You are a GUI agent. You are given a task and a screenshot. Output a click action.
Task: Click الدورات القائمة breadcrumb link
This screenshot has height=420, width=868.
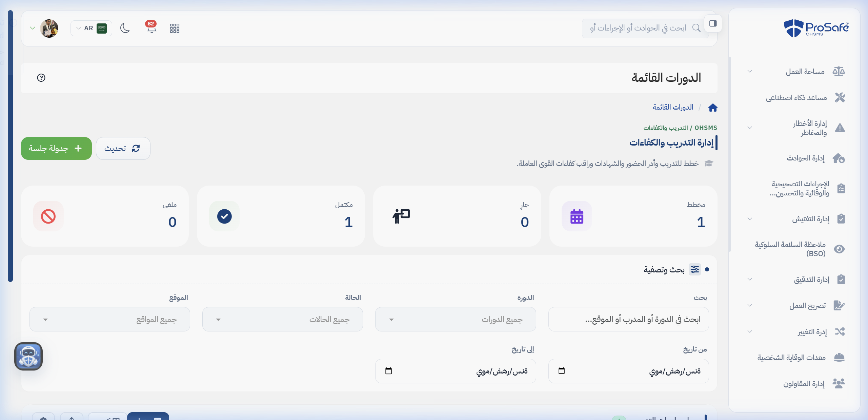673,107
